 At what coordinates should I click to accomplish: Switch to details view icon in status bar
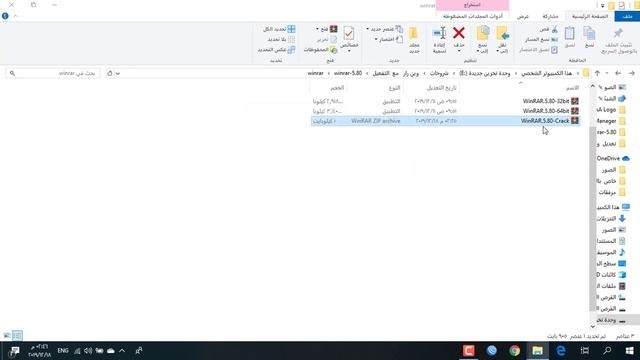tap(17, 336)
